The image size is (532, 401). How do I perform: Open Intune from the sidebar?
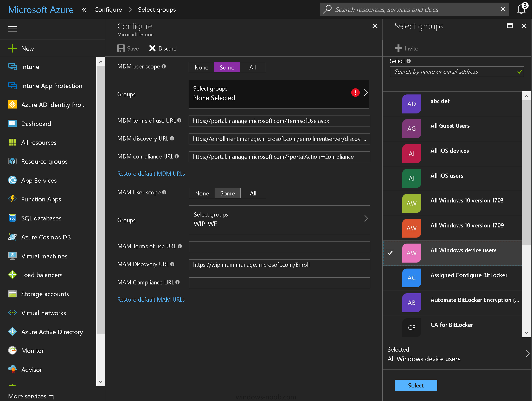30,67
